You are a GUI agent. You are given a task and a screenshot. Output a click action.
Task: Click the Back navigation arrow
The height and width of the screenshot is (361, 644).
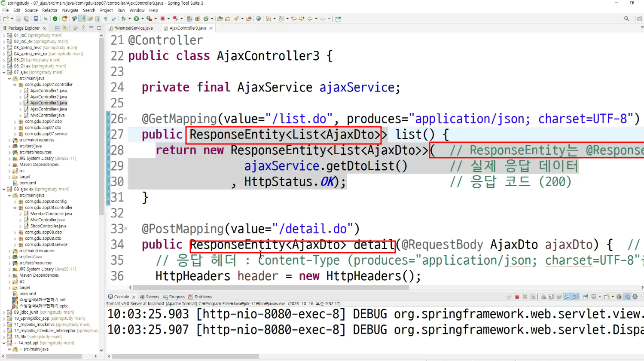click(x=310, y=19)
